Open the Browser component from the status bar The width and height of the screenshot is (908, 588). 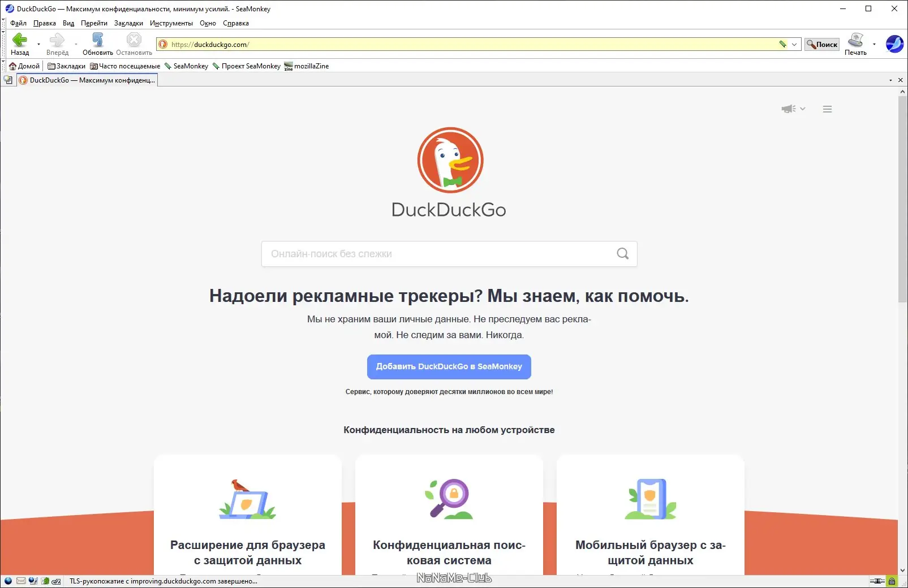[x=8, y=581]
